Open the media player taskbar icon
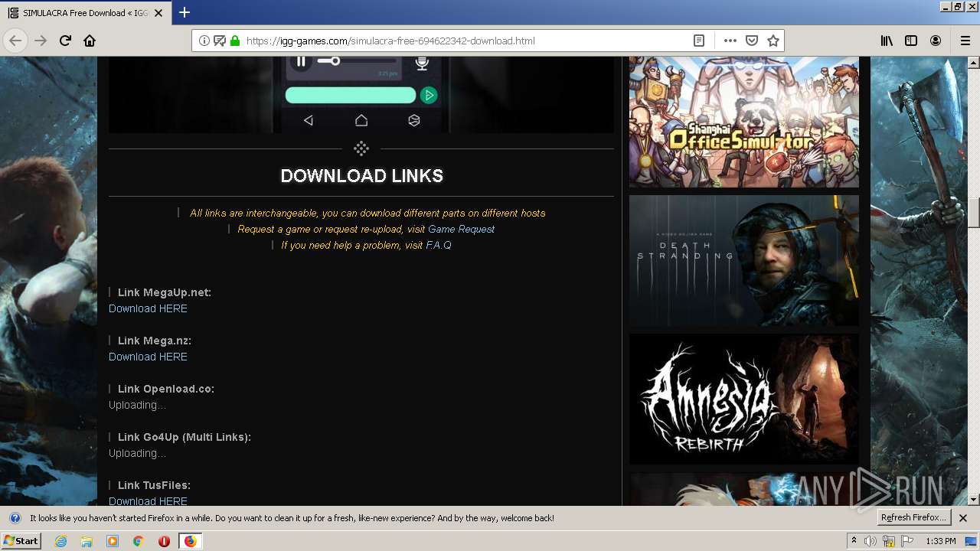Screen dimensions: 980x551 [x=113, y=541]
